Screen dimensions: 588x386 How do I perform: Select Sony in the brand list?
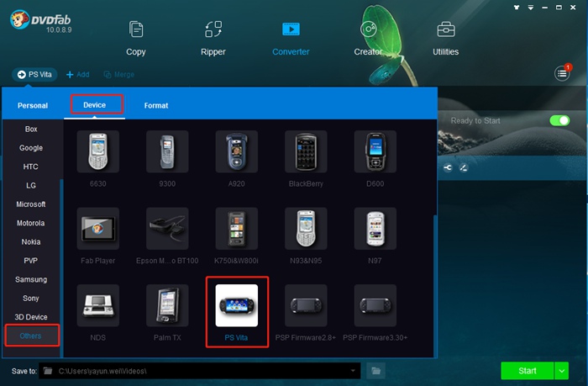click(31, 299)
